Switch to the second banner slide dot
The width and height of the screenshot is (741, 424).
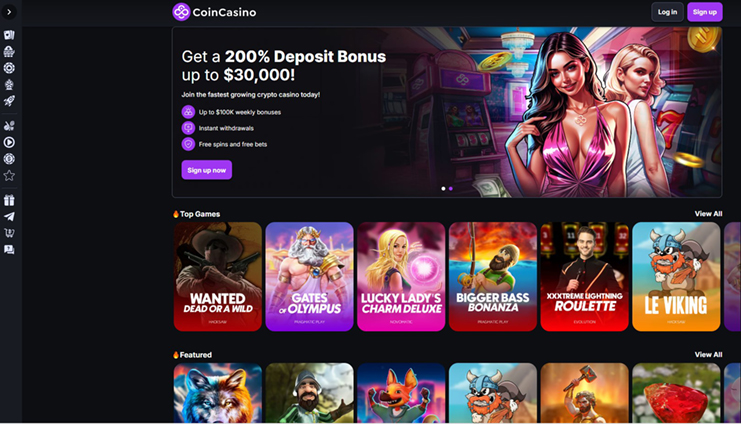click(451, 189)
